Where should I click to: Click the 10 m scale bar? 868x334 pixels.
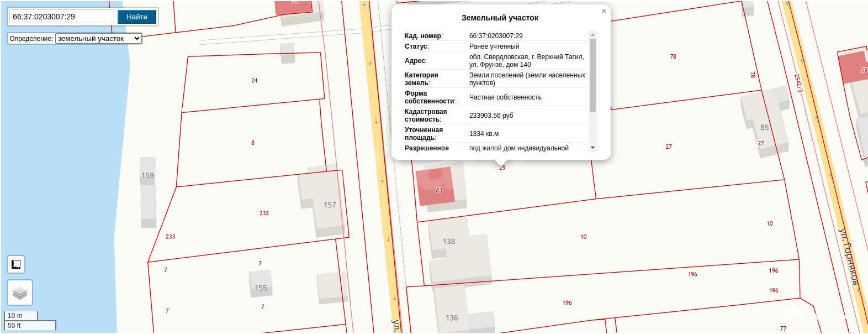point(21,316)
